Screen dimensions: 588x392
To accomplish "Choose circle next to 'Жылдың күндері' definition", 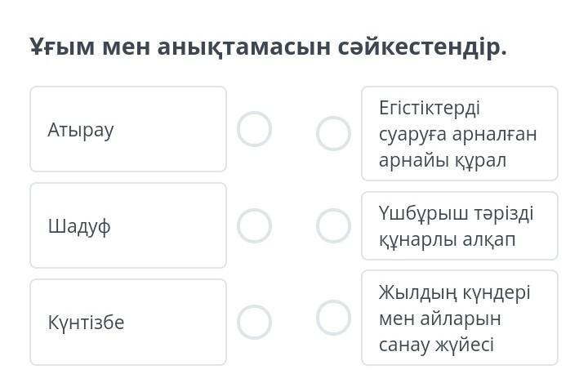I will coord(333,318).
